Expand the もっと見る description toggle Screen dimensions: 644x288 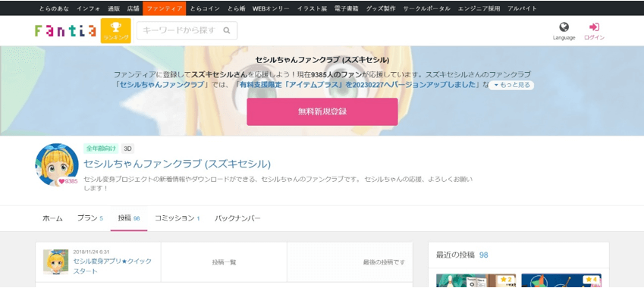point(511,85)
